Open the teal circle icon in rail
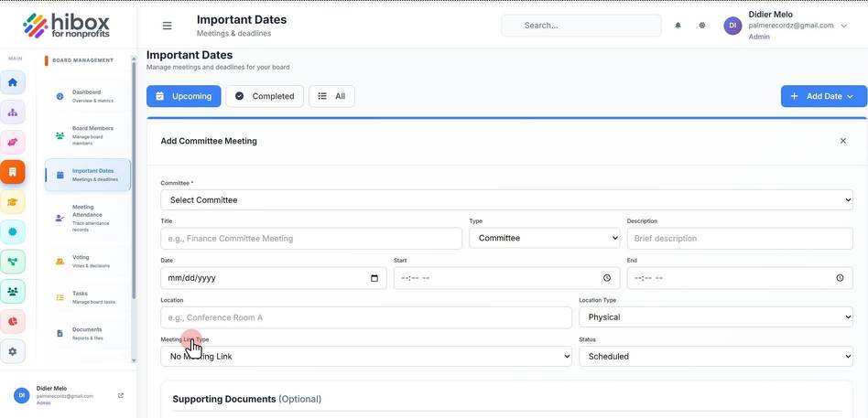 tap(13, 231)
